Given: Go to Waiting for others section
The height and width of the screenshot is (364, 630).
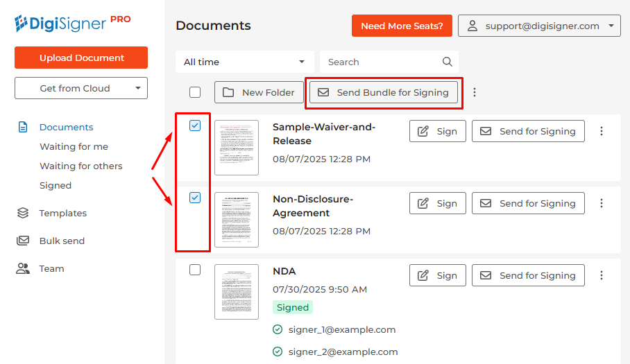Looking at the screenshot, I should click(81, 166).
